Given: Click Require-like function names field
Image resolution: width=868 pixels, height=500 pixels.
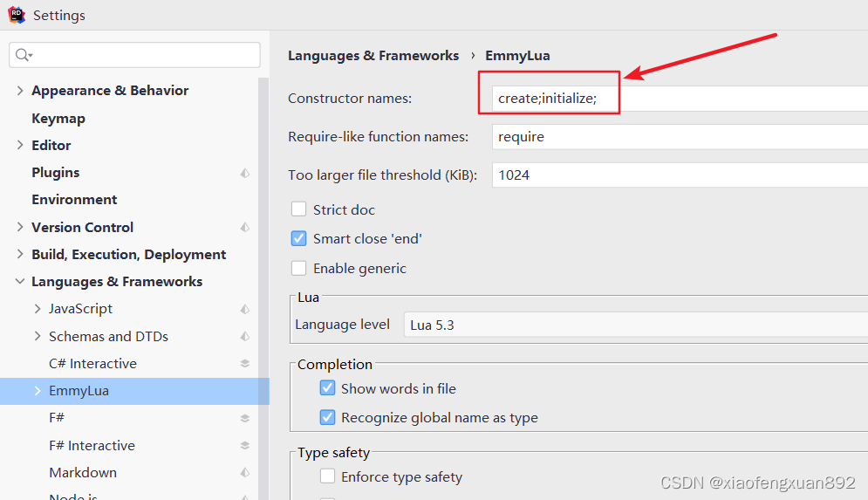Looking at the screenshot, I should pos(680,137).
